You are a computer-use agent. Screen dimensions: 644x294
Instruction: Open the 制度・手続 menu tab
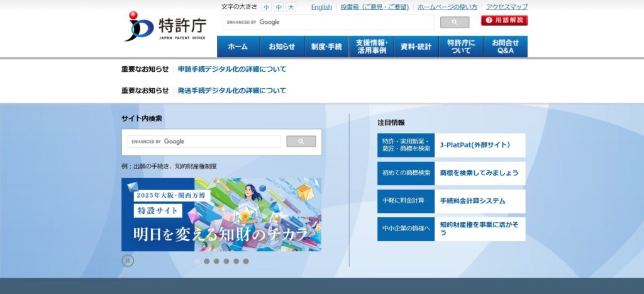tap(326, 47)
